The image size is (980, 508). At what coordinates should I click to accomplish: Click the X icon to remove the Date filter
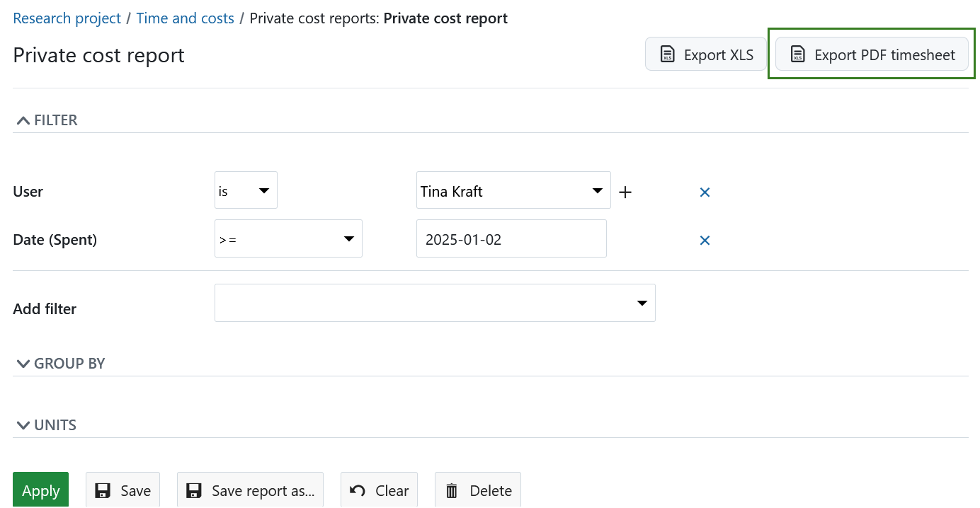coord(705,240)
